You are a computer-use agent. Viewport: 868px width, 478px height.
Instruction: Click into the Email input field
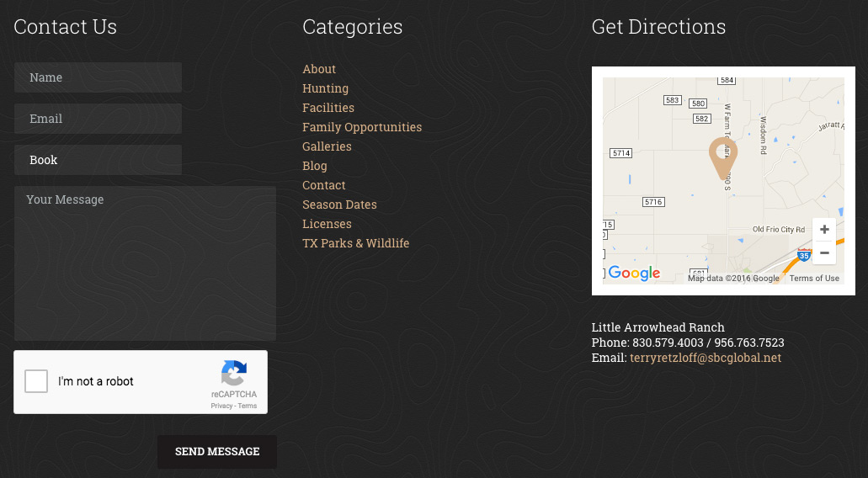click(98, 119)
